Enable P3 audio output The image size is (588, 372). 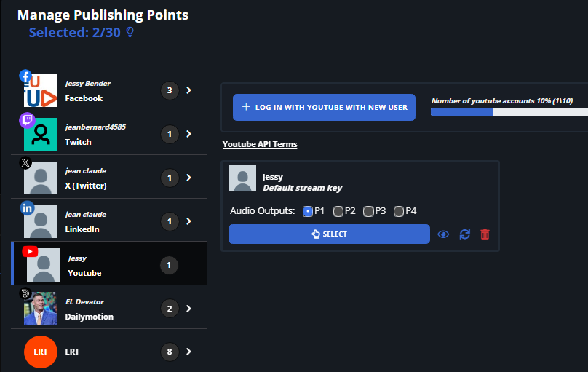(369, 211)
